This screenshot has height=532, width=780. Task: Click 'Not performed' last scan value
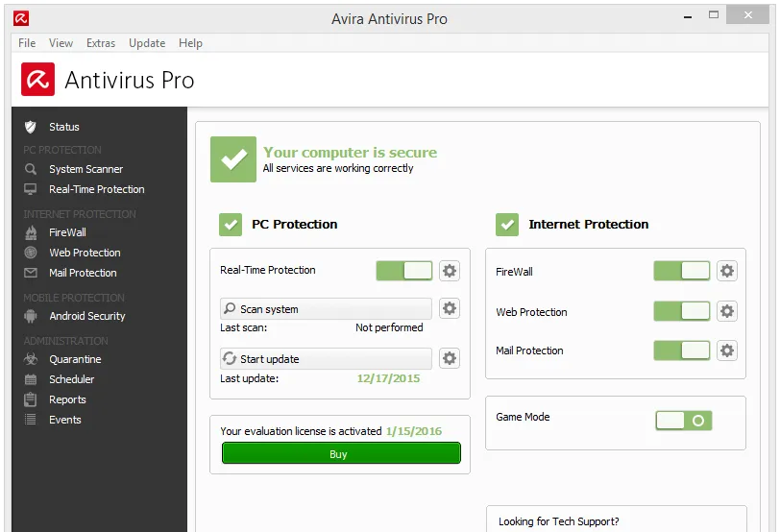pos(389,327)
